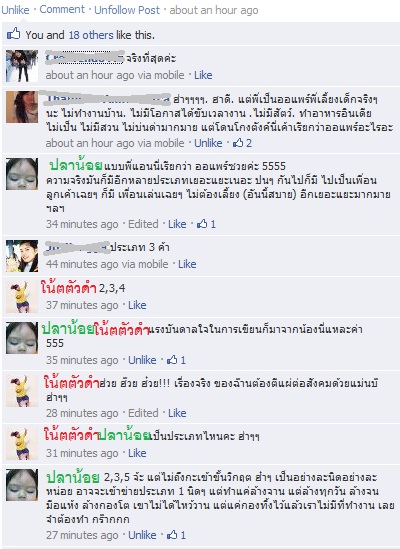
Task: Unlike the 35 minutes ago comment
Action: pyautogui.click(x=142, y=360)
